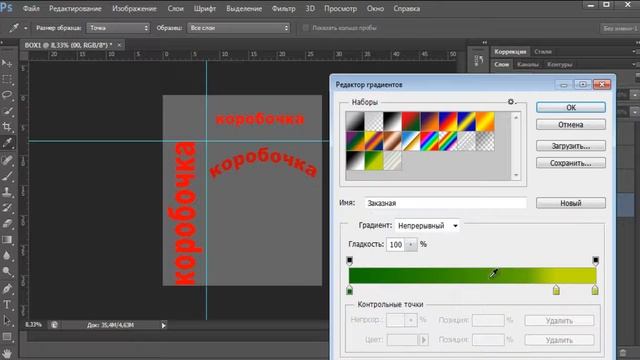The image size is (640, 360).
Task: Select the Move tool
Action: pos(7,63)
